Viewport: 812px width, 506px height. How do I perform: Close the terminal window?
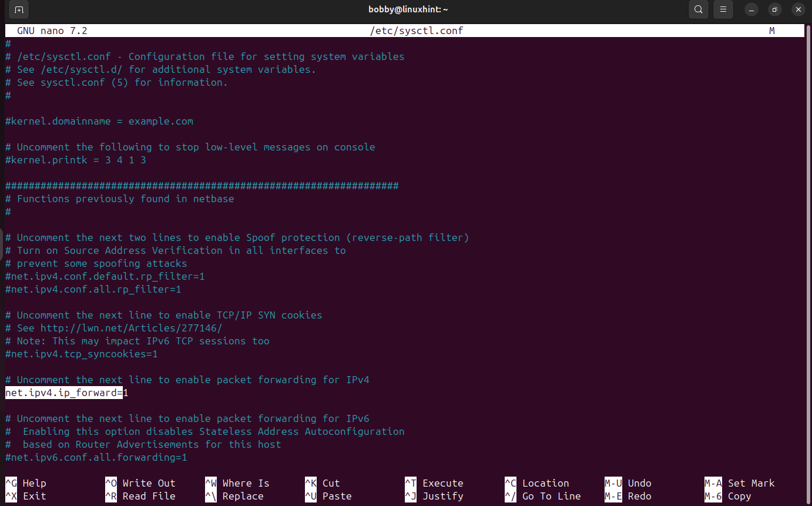pyautogui.click(x=797, y=9)
